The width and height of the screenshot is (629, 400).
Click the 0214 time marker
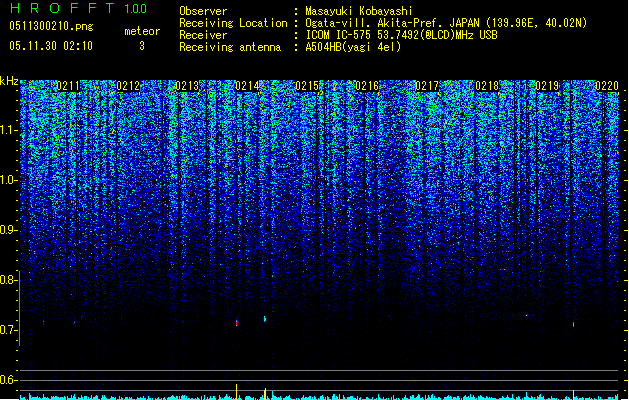click(x=247, y=86)
